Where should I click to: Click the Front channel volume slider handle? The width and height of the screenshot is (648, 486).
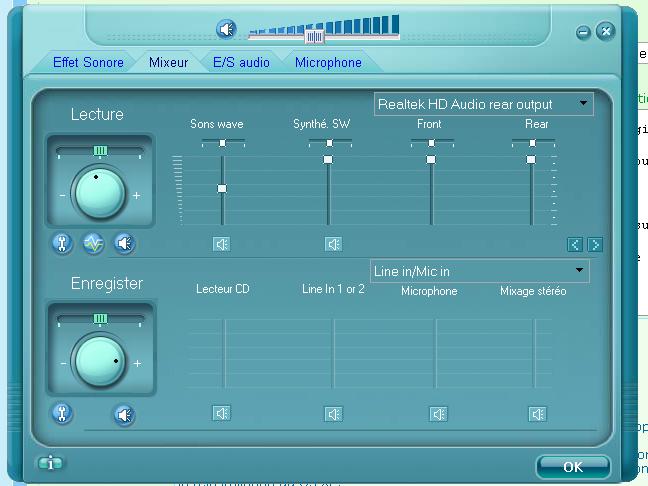(x=431, y=160)
